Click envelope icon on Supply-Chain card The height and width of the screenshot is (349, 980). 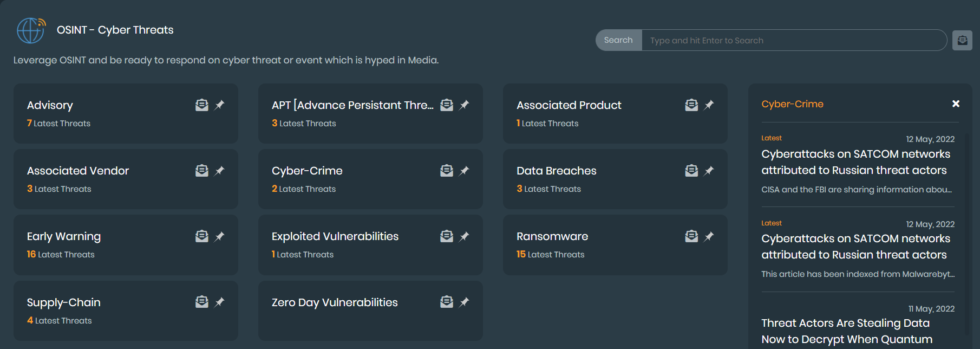(201, 302)
